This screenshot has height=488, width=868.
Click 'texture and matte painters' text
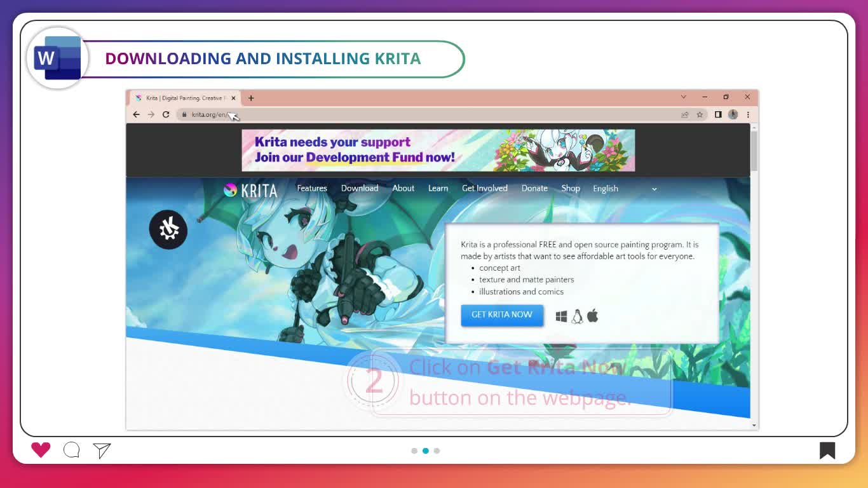tap(526, 280)
